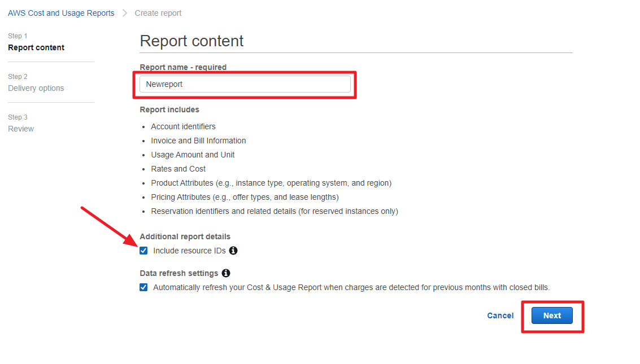Click the breadcrumb chevron separator arrow
The height and width of the screenshot is (364, 640).
(125, 13)
